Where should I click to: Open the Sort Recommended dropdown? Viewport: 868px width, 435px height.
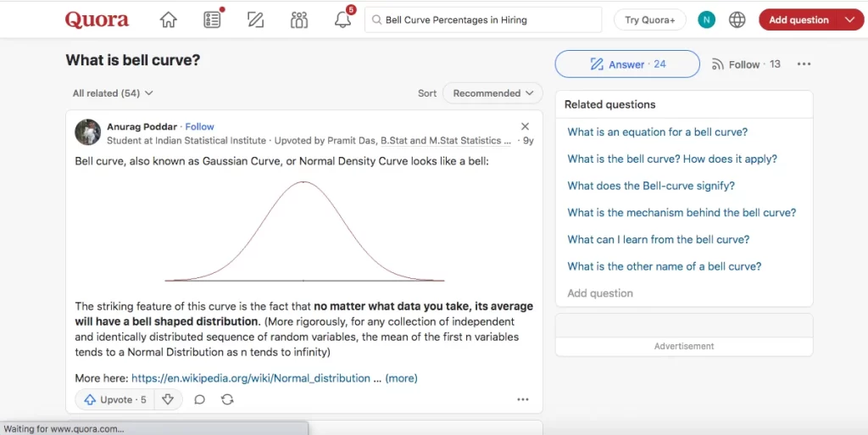pos(492,93)
